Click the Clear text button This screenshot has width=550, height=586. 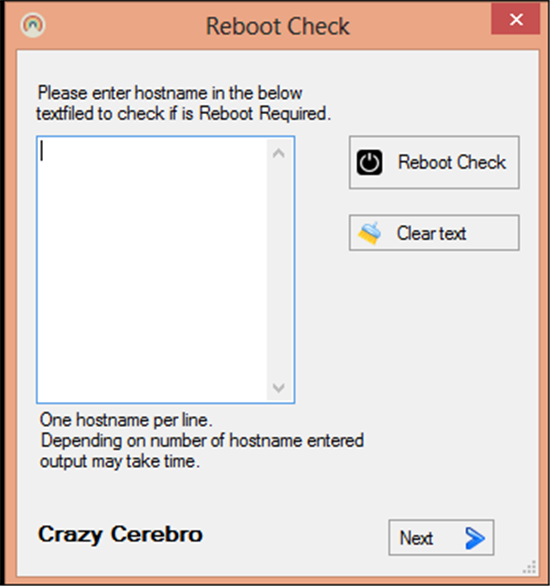point(434,232)
